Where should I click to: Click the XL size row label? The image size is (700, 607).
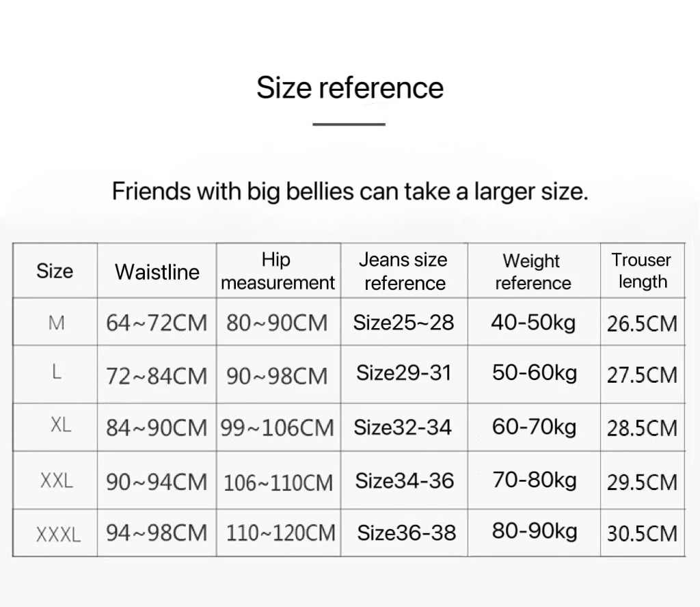point(60,426)
